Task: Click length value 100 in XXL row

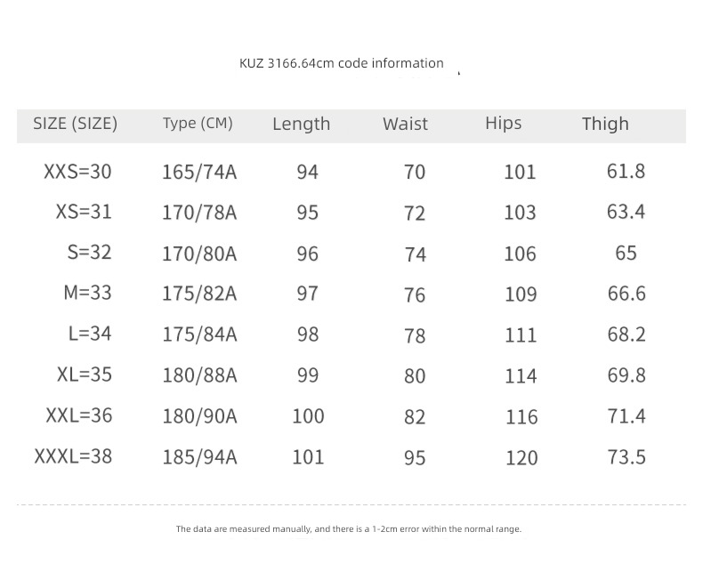Action: pos(308,416)
